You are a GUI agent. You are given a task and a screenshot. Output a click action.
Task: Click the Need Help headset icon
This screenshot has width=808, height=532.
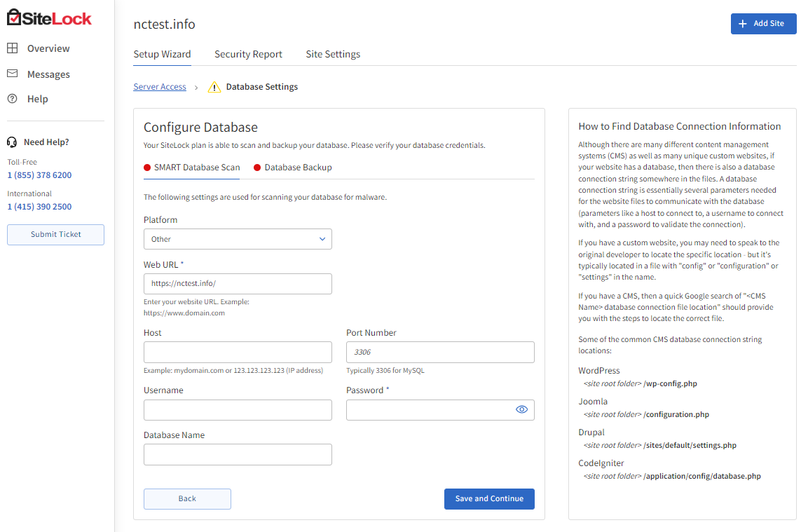(x=12, y=142)
